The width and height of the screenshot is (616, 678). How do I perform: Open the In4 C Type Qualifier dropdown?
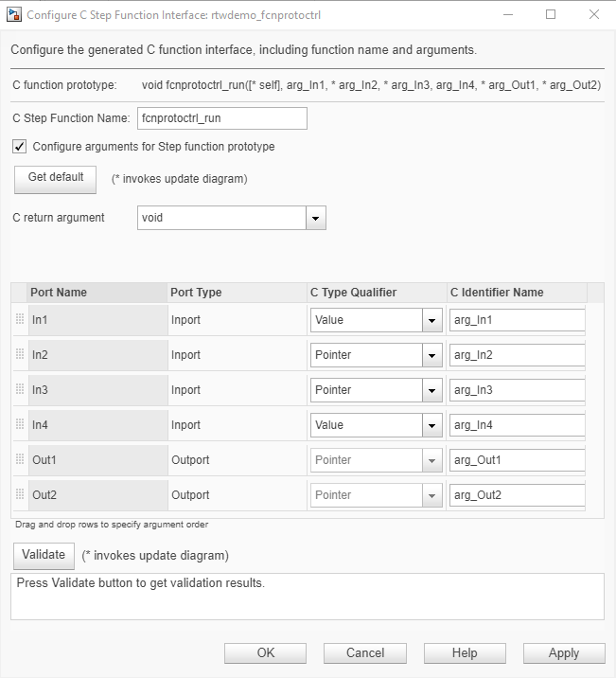point(432,425)
